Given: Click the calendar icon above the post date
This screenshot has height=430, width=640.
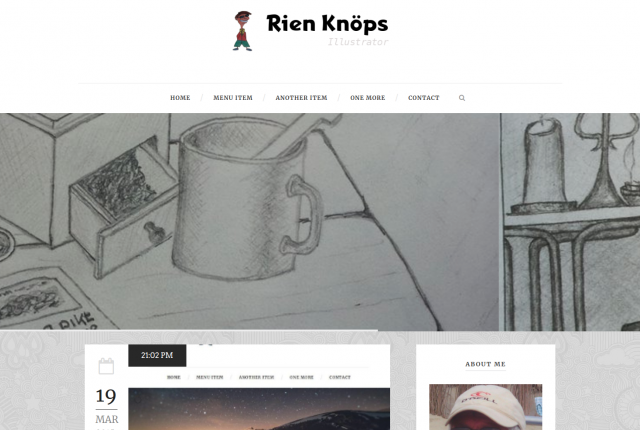Looking at the screenshot, I should (106, 366).
